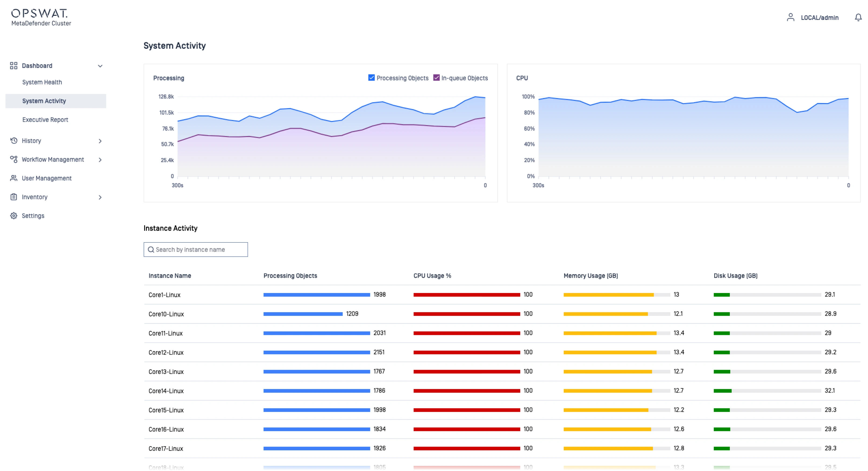Viewport: 868px width, 471px height.
Task: Click the User Management people icon
Action: [x=13, y=178]
